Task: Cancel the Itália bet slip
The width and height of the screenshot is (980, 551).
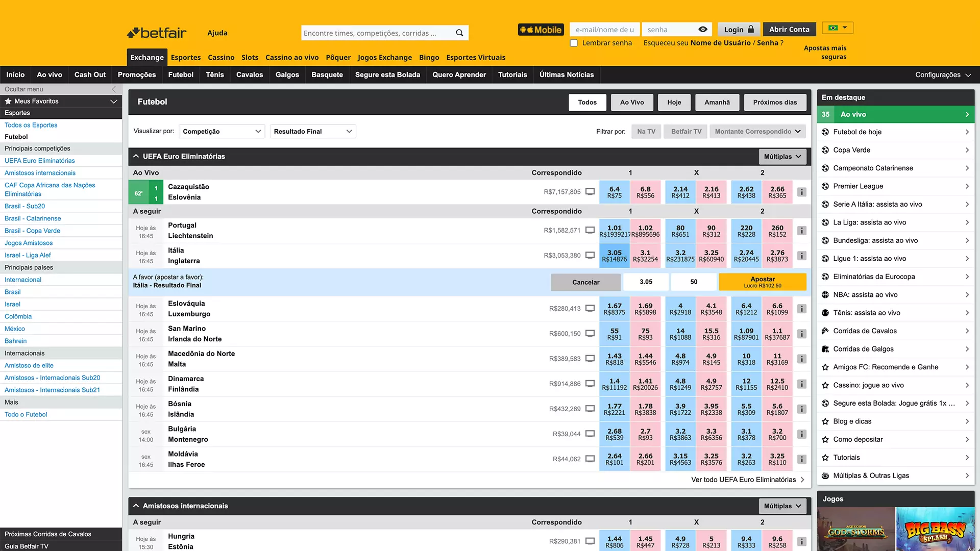Action: click(585, 282)
